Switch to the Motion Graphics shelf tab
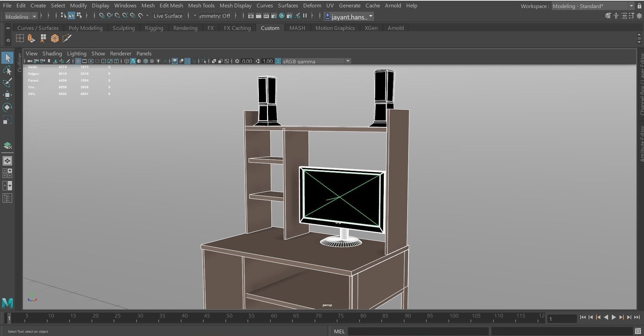Image resolution: width=644 pixels, height=336 pixels. pyautogui.click(x=335, y=28)
